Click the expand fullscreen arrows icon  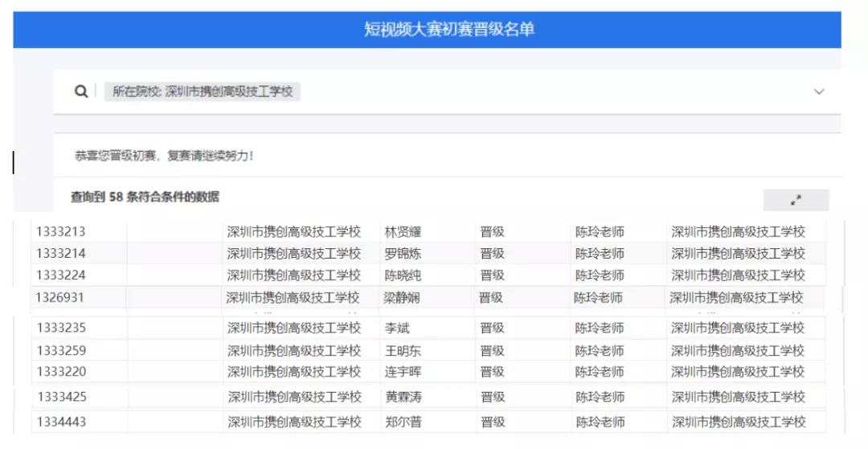click(x=796, y=200)
